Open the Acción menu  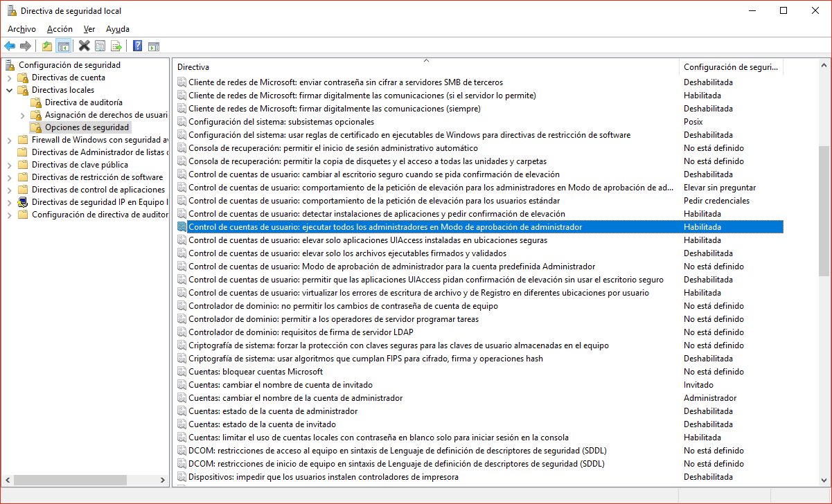pos(60,29)
